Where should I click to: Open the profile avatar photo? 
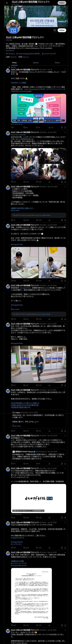pyautogui.click(x=13, y=27)
